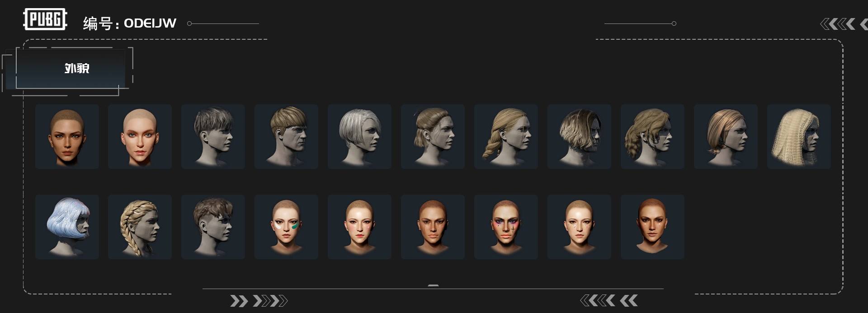This screenshot has width=868, height=313.
Task: Click the bottom-right left chevron arrows
Action: (x=609, y=300)
